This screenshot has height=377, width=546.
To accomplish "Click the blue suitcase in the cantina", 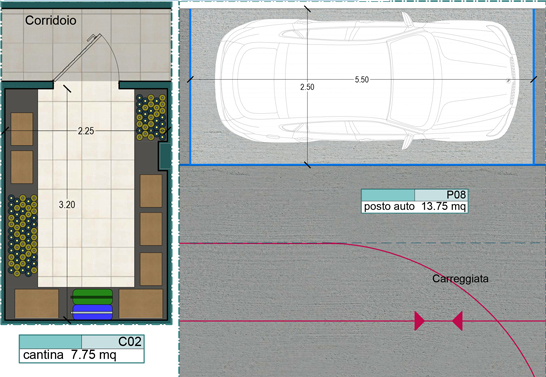I will [x=92, y=312].
